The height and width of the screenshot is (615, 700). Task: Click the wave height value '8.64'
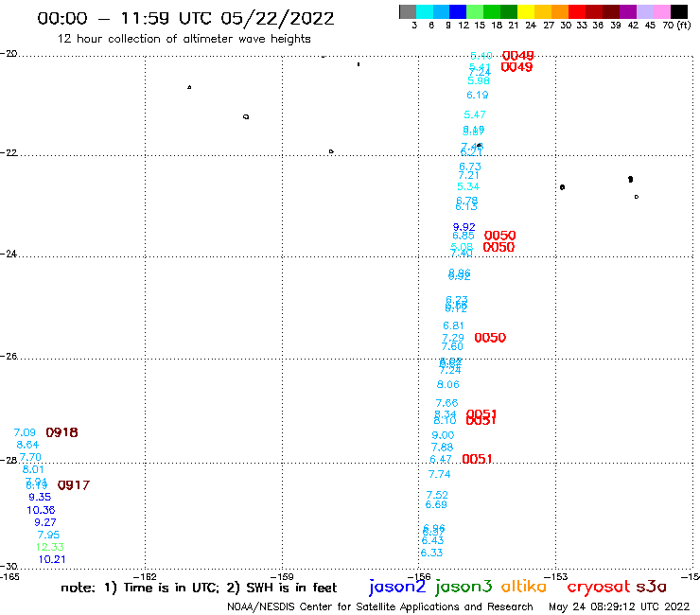click(27, 445)
